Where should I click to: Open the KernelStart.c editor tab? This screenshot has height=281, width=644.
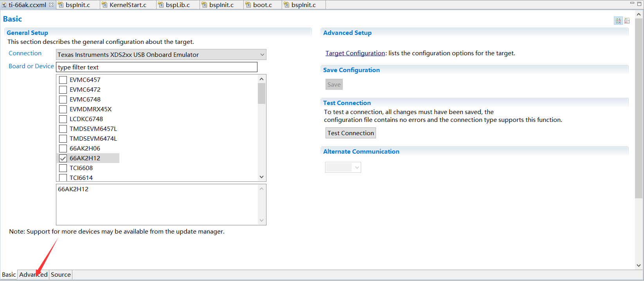[x=128, y=5]
